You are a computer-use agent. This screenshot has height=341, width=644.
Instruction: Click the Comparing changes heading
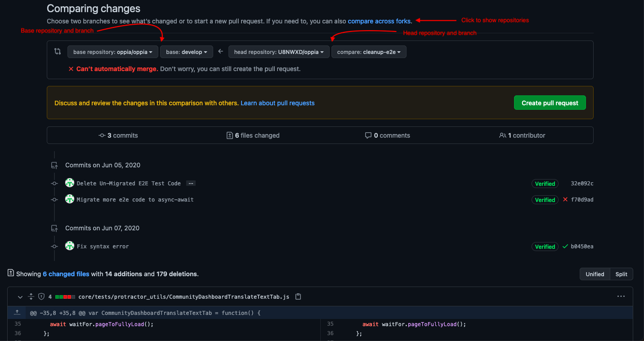pos(94,9)
